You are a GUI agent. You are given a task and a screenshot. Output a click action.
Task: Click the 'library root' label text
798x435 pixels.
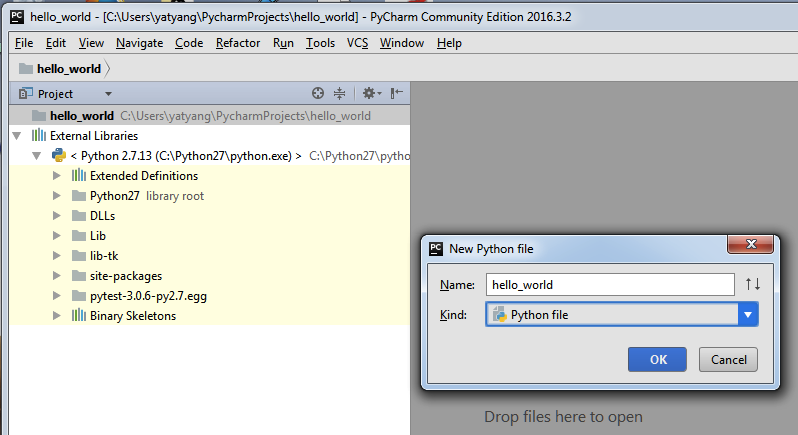pos(175,196)
